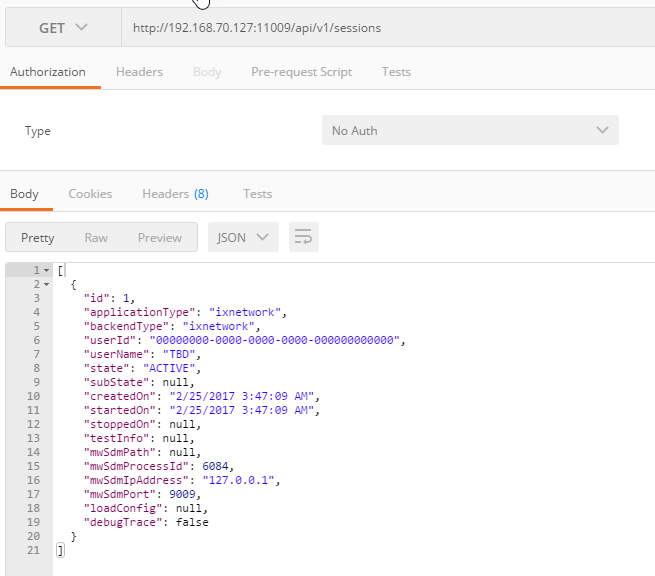Open the response Cookies tab
655x576 pixels.
[x=90, y=194]
